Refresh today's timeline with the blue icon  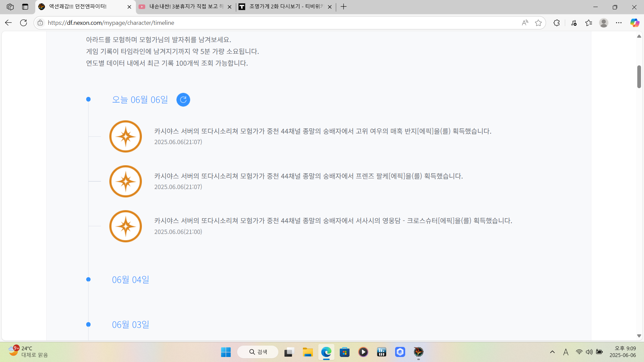183,100
